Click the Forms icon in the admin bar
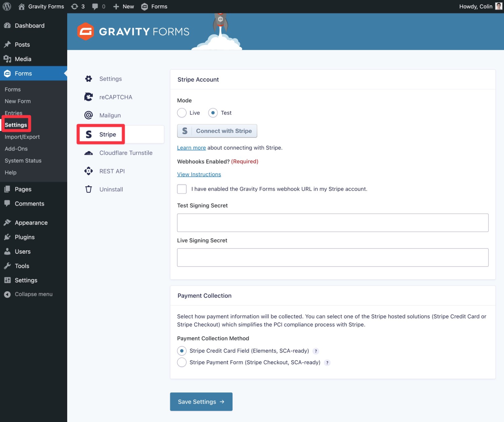 coord(144,6)
